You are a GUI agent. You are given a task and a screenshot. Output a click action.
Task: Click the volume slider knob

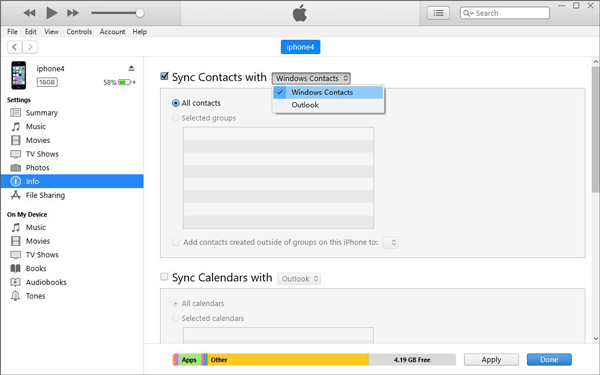pyautogui.click(x=140, y=13)
